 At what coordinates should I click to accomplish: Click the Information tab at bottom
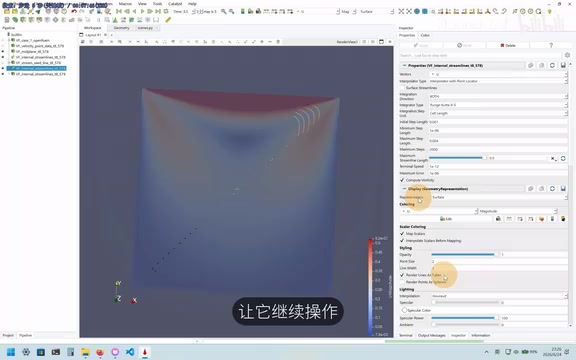click(x=480, y=335)
